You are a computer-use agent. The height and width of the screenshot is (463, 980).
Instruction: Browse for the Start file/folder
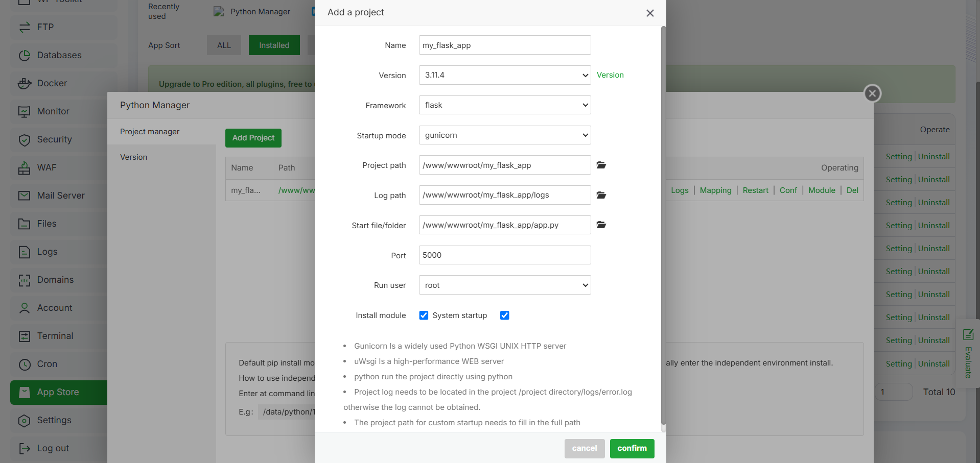pyautogui.click(x=601, y=225)
